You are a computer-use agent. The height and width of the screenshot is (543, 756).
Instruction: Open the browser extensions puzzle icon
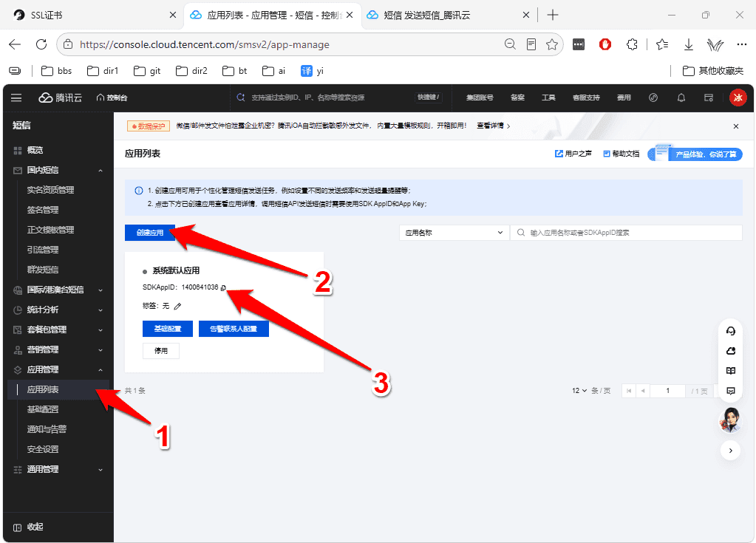(632, 44)
